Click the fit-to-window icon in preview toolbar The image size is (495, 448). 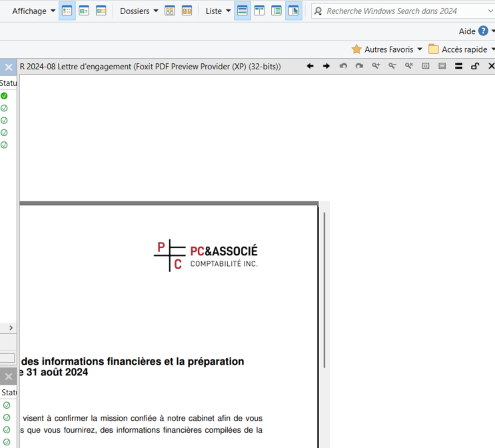(426, 66)
